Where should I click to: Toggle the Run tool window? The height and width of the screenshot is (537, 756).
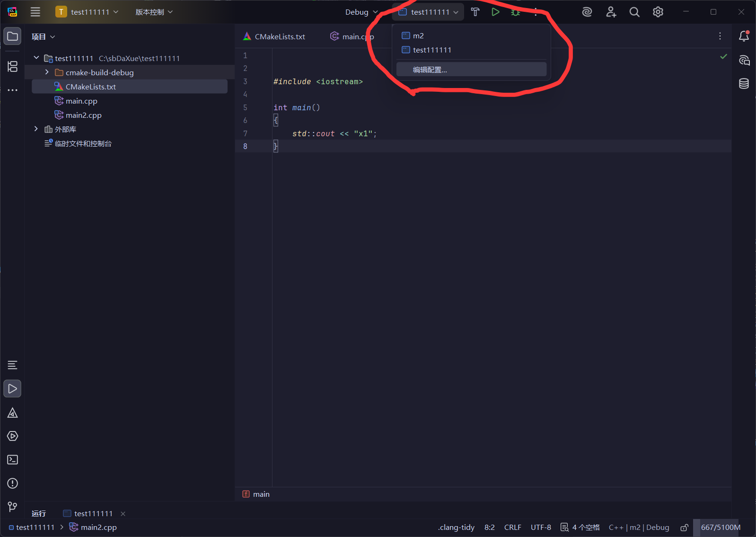(x=13, y=389)
